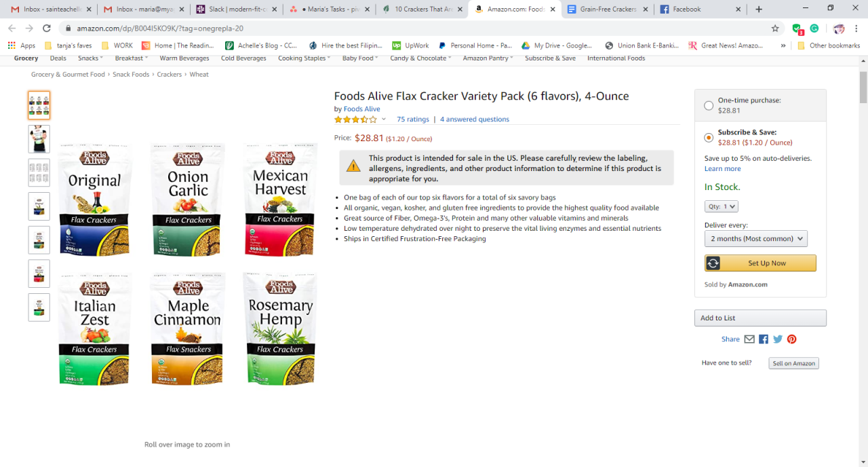Share product on Pinterest icon
The width and height of the screenshot is (868, 467).
click(x=791, y=339)
